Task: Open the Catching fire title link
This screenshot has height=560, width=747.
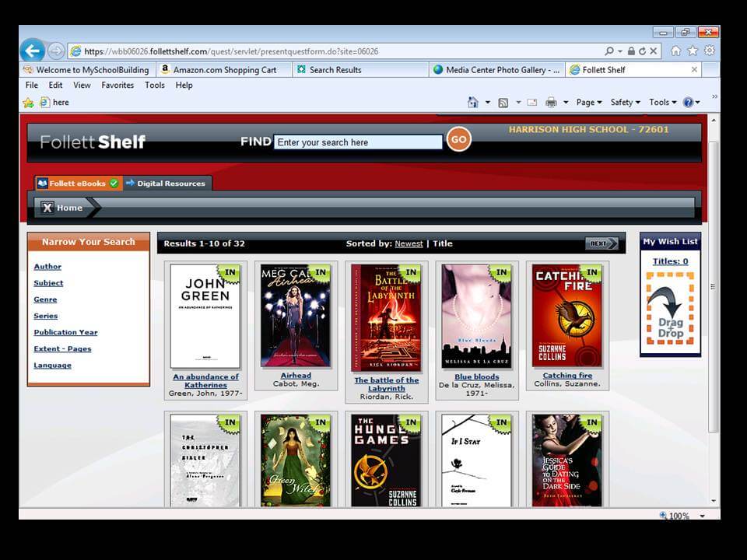Action: pyautogui.click(x=567, y=375)
